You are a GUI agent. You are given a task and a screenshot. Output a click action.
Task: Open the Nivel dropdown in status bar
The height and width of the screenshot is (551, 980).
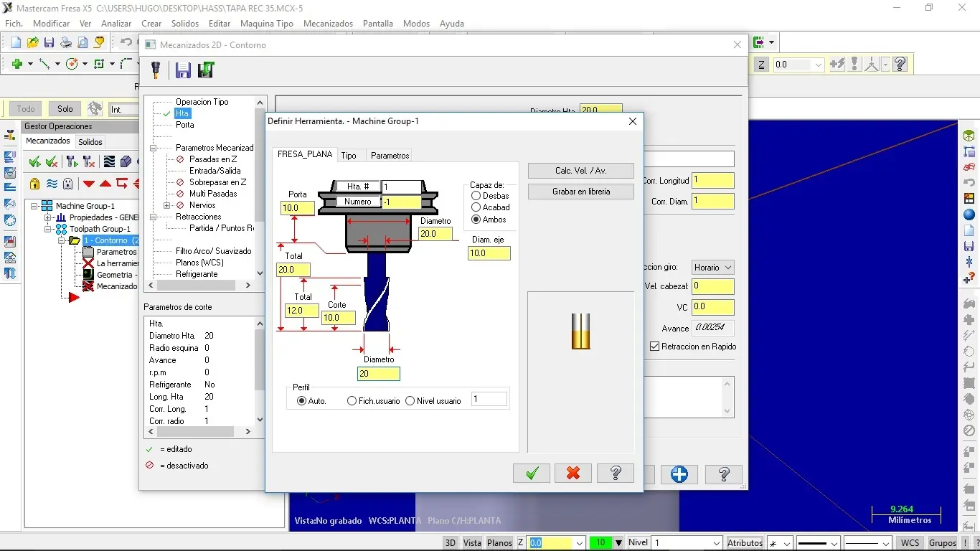716,543
